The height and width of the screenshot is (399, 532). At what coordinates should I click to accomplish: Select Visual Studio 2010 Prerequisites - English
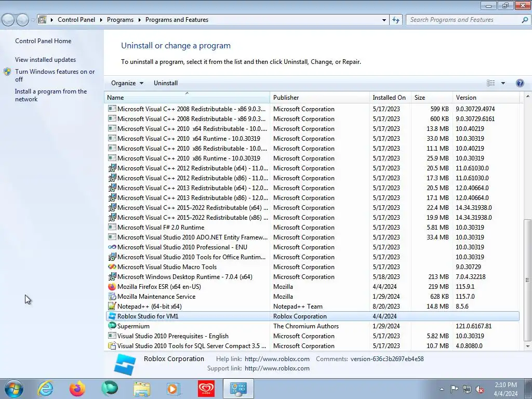[x=312, y=336]
